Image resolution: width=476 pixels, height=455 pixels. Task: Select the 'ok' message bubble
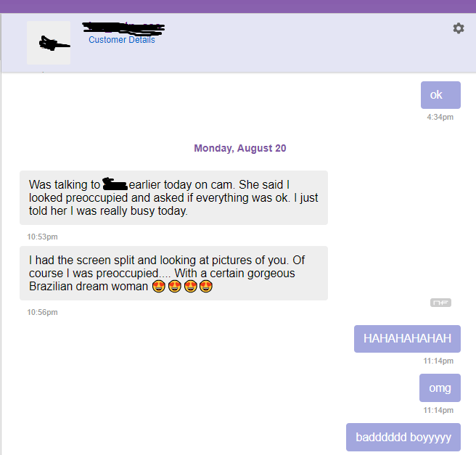click(440, 95)
